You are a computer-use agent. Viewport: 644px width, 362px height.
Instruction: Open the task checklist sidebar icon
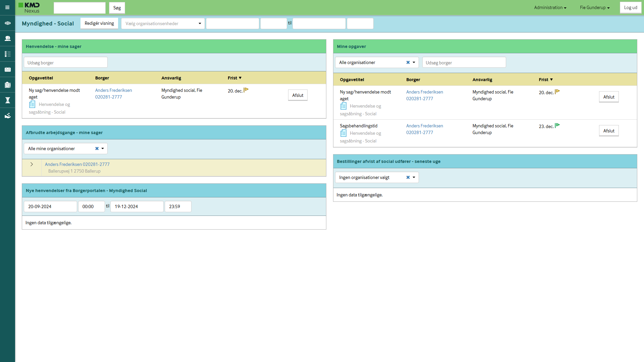point(7,54)
